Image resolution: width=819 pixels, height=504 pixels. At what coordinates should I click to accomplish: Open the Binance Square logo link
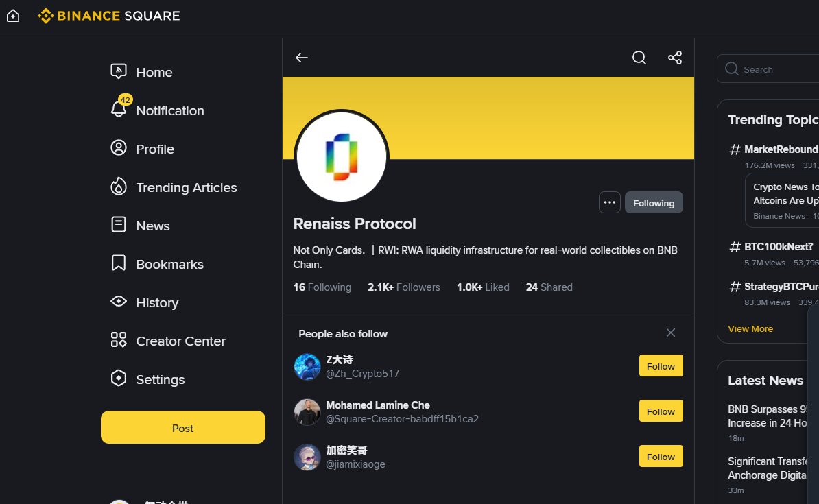pyautogui.click(x=108, y=16)
